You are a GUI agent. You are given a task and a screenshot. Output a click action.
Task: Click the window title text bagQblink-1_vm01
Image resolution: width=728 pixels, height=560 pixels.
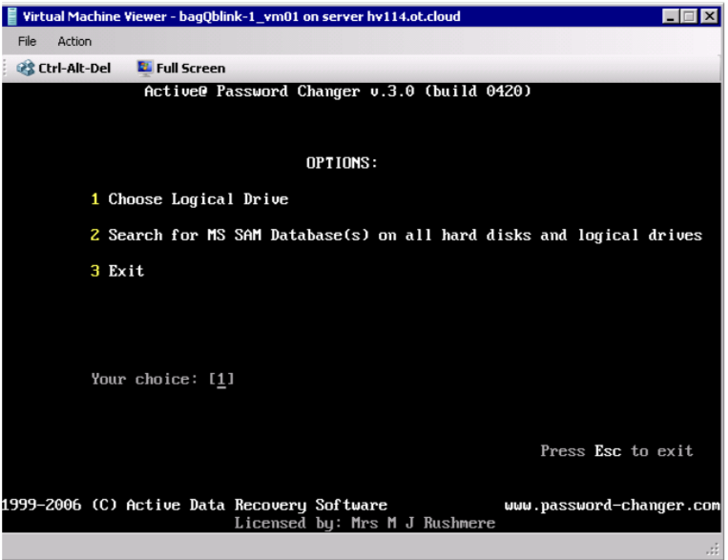point(239,17)
